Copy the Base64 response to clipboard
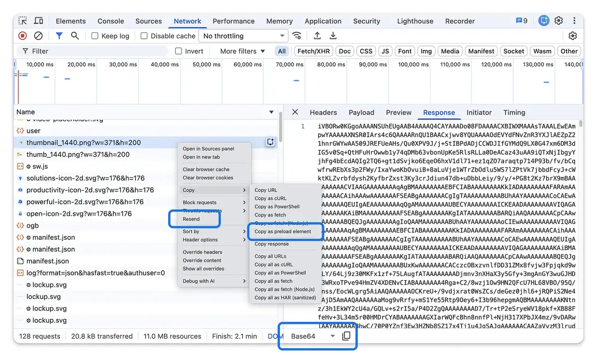 (346, 336)
